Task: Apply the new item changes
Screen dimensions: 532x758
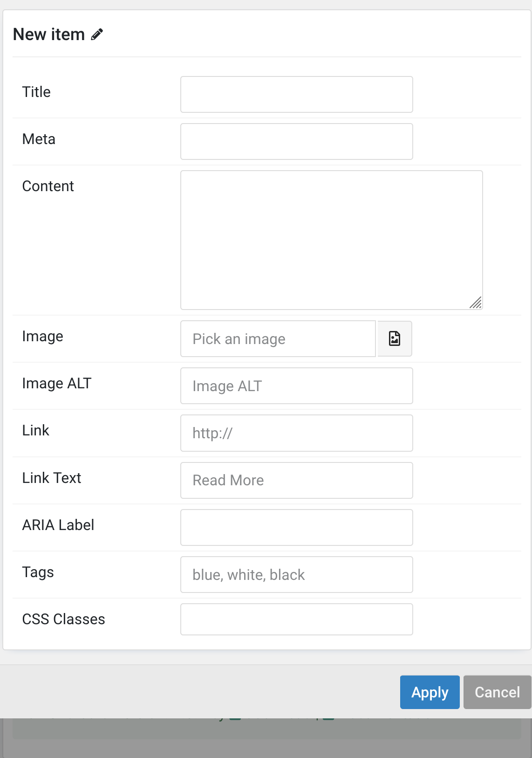Action: 430,692
